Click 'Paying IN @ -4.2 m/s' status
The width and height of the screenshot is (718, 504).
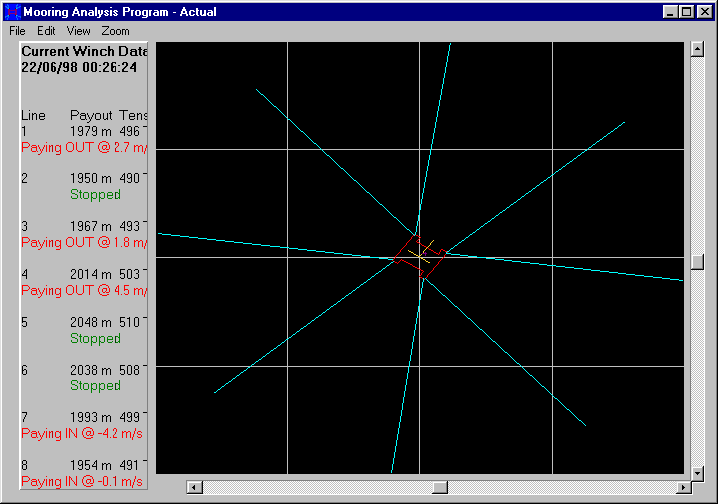click(82, 433)
